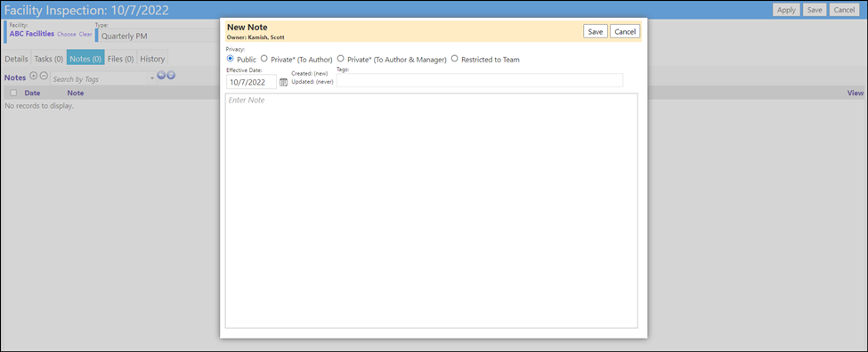Expand the Search by Tags dropdown arrow
This screenshot has height=352, width=868.
coord(152,79)
